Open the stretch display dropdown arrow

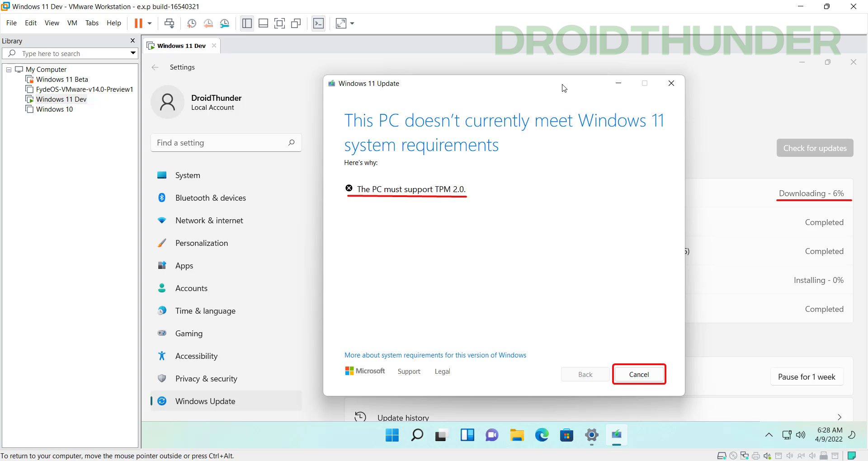[352, 23]
